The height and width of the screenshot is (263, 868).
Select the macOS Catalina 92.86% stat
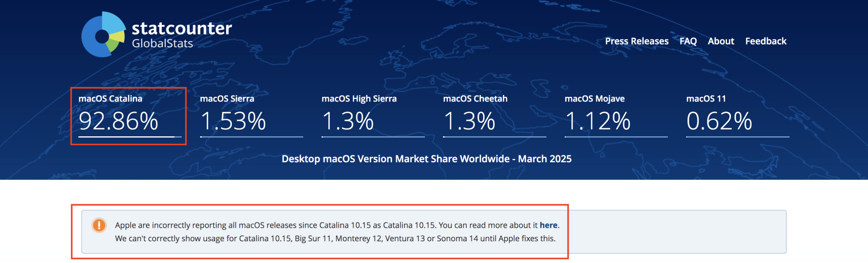tap(130, 115)
